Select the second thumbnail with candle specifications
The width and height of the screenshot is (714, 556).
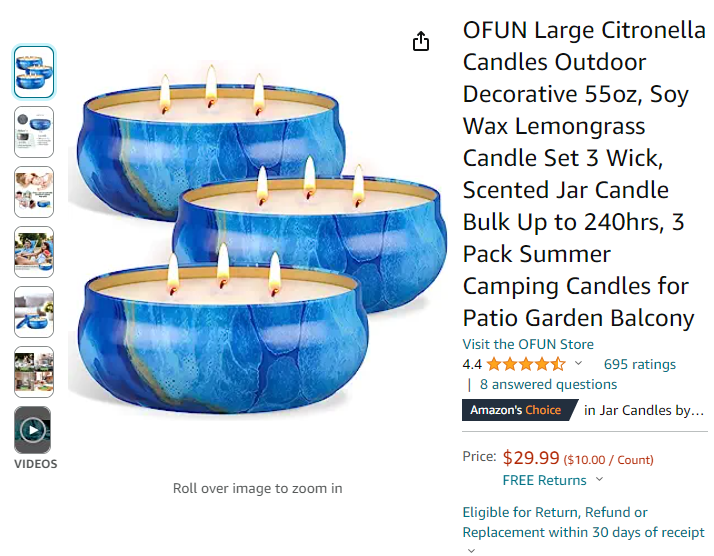34,132
